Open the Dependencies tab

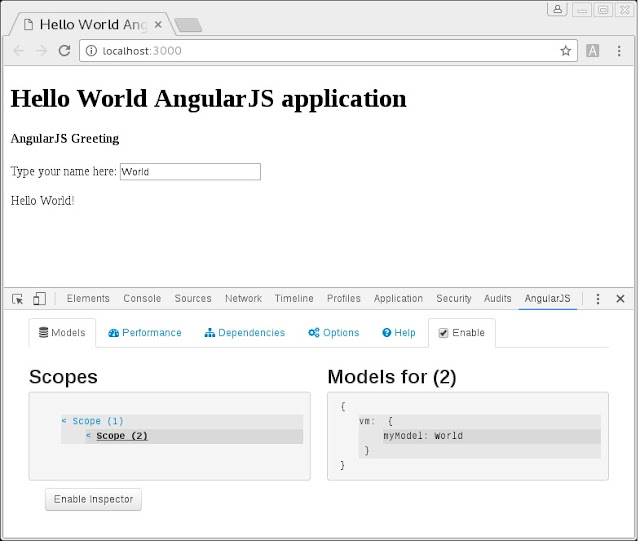pos(244,333)
